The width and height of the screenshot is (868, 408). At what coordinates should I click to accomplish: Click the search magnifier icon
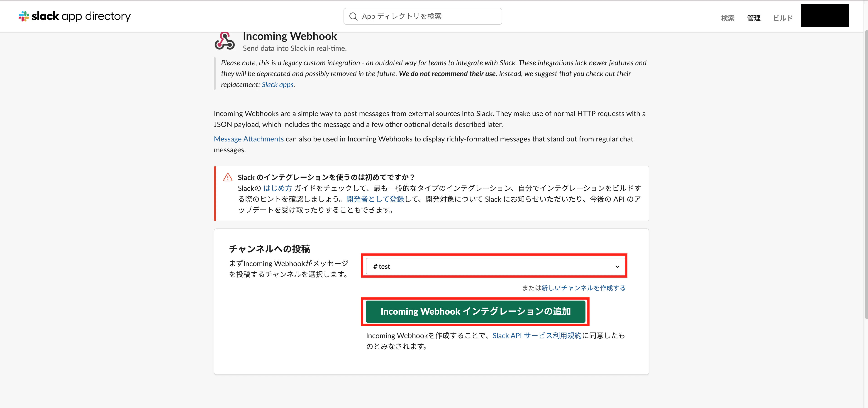pyautogui.click(x=353, y=17)
